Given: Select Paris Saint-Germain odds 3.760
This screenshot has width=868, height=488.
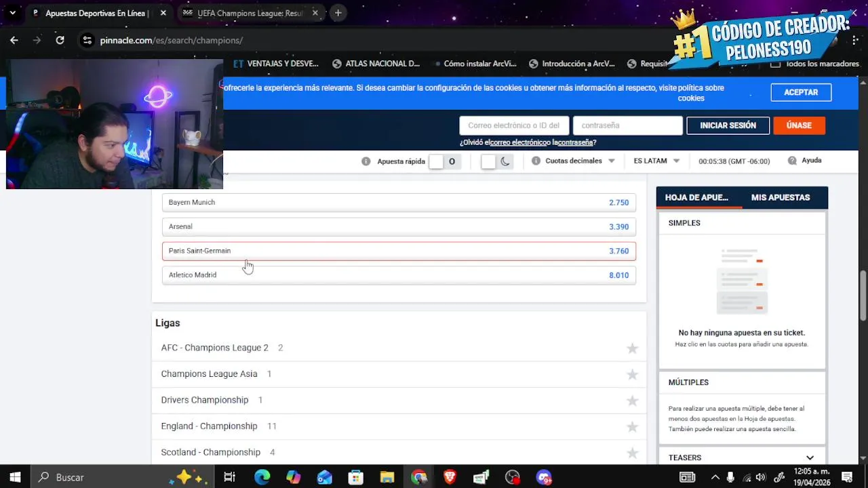Looking at the screenshot, I should coord(399,251).
